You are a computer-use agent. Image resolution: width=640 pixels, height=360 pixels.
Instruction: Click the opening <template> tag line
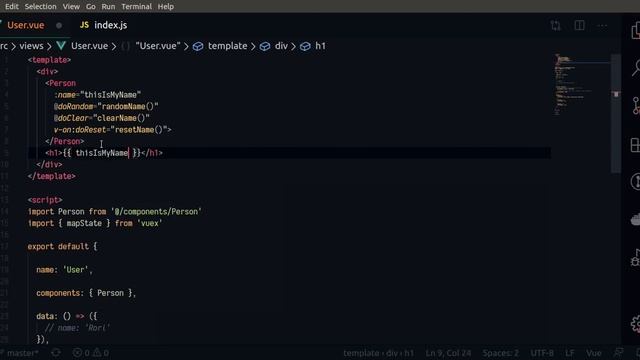point(49,60)
